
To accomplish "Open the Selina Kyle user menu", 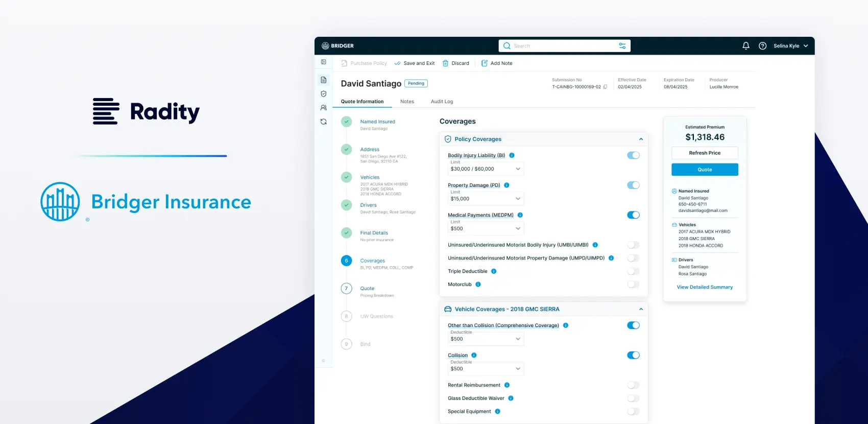I will [790, 46].
